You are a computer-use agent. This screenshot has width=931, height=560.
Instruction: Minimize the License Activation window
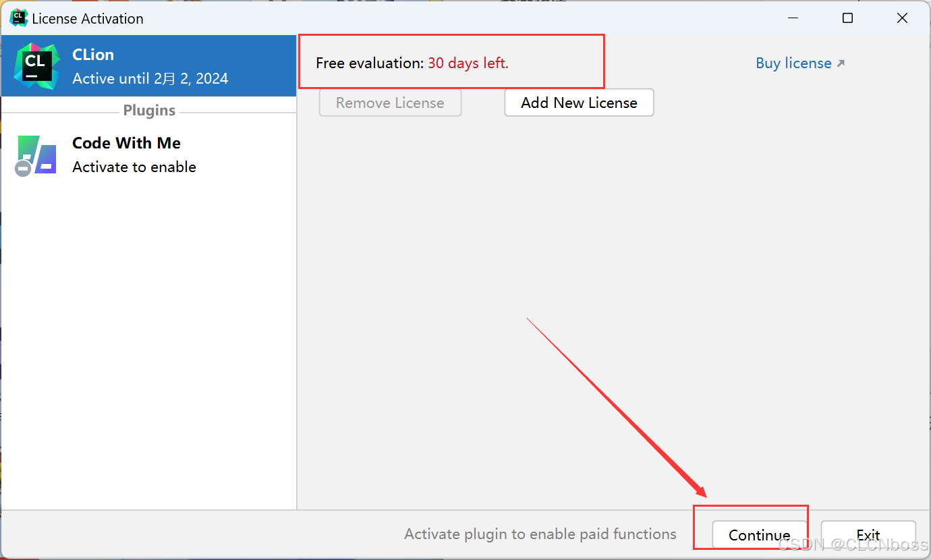pyautogui.click(x=793, y=18)
